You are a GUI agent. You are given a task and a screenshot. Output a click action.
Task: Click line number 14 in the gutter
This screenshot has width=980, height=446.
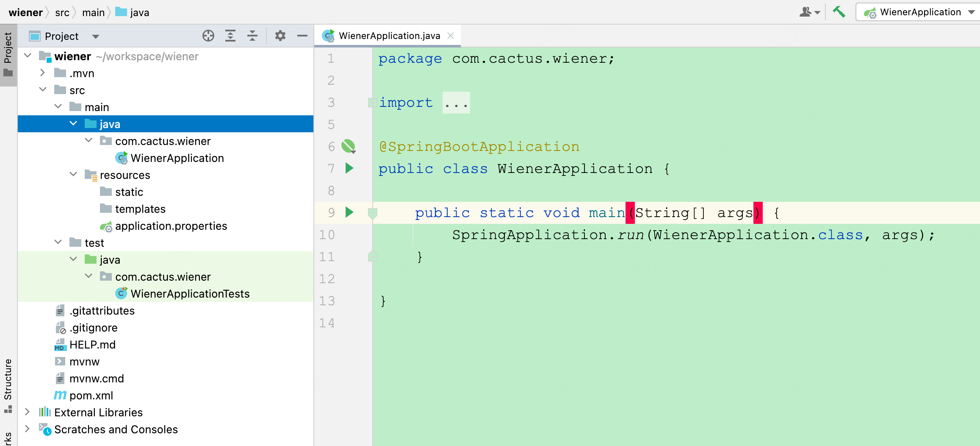(x=327, y=323)
